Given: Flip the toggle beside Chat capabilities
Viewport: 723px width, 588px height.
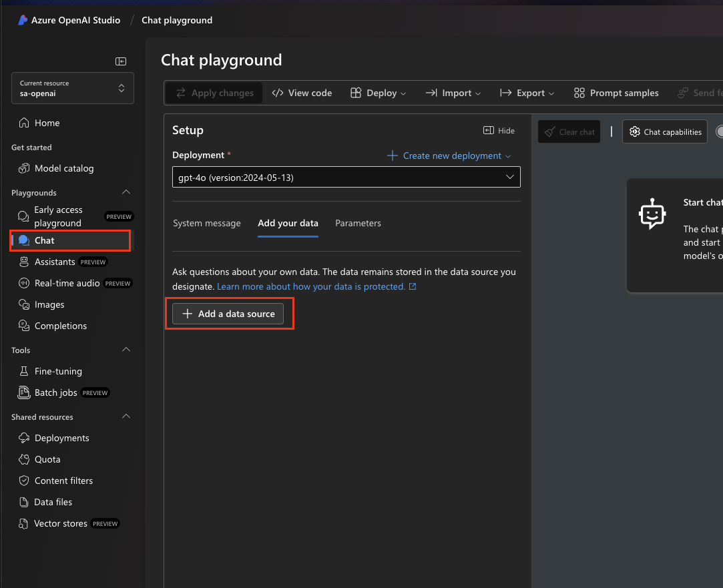Looking at the screenshot, I should (719, 131).
